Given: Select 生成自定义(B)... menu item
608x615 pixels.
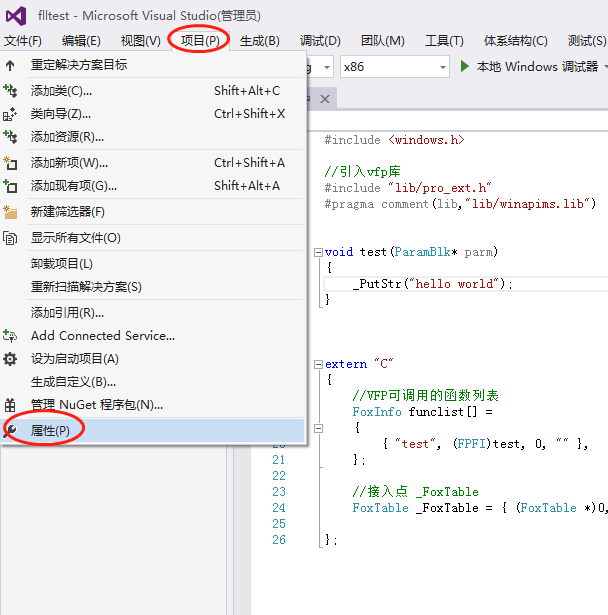Looking at the screenshot, I should point(153,382).
